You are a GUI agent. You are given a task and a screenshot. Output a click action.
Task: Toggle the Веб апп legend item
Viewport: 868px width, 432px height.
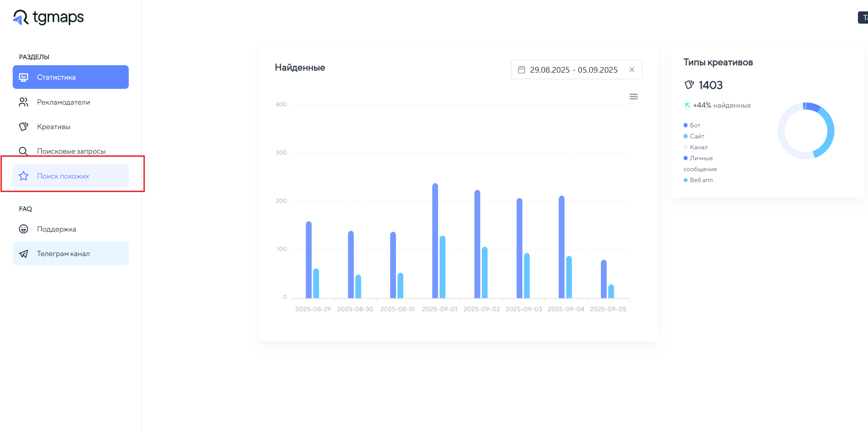(701, 180)
